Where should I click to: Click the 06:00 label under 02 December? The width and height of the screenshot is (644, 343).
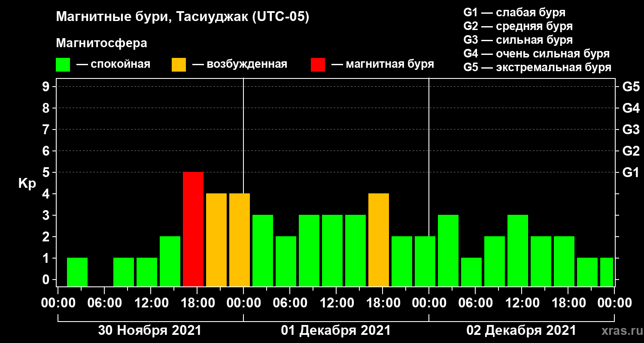coord(475,303)
